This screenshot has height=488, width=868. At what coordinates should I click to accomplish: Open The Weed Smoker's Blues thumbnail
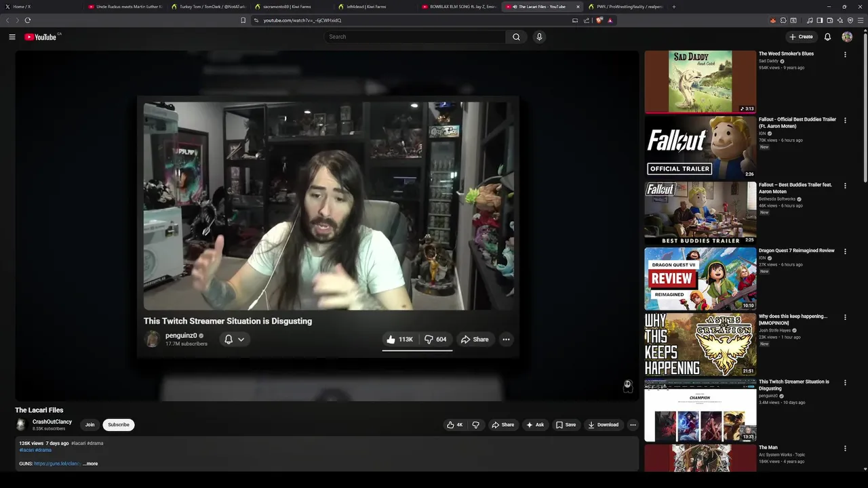pos(700,81)
